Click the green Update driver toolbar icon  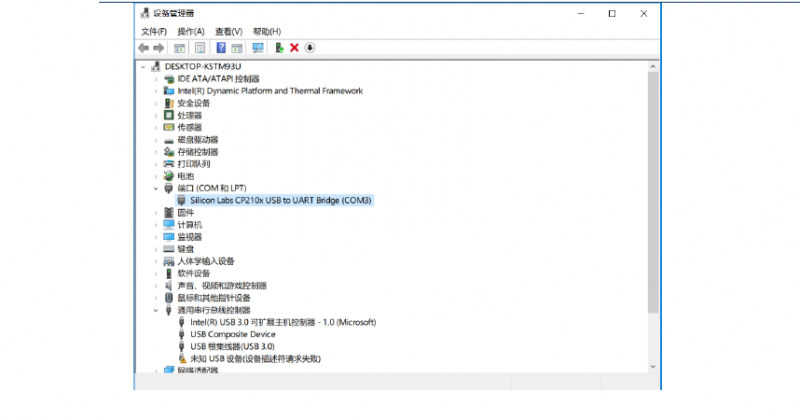pyautogui.click(x=279, y=47)
